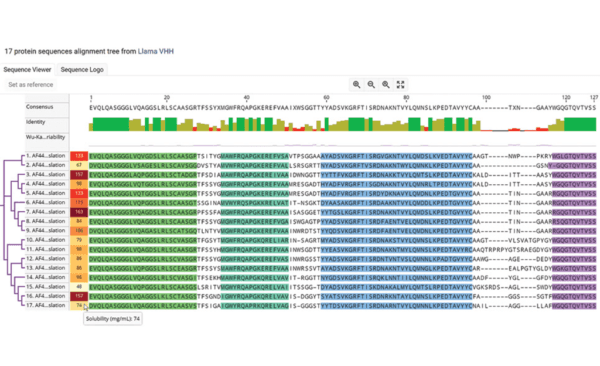The image size is (600, 366).
Task: Select sequence row 15. AF4...slation
Action: point(45,287)
